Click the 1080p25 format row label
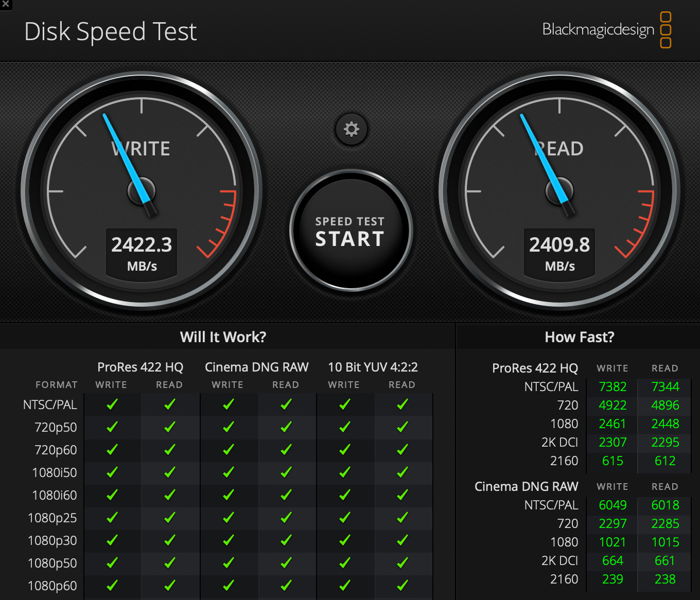The width and height of the screenshot is (700, 600). pos(52,518)
